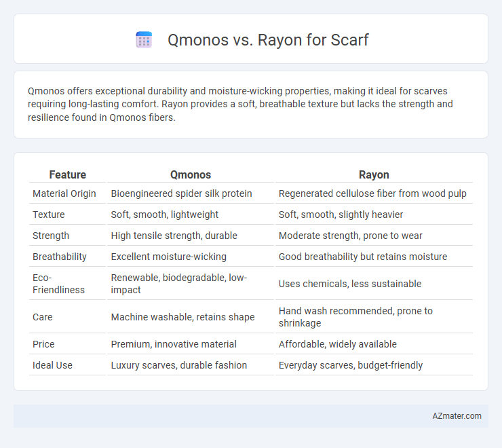Select the 'Ideal Use' row label
This screenshot has height=448, width=502.
pos(52,365)
